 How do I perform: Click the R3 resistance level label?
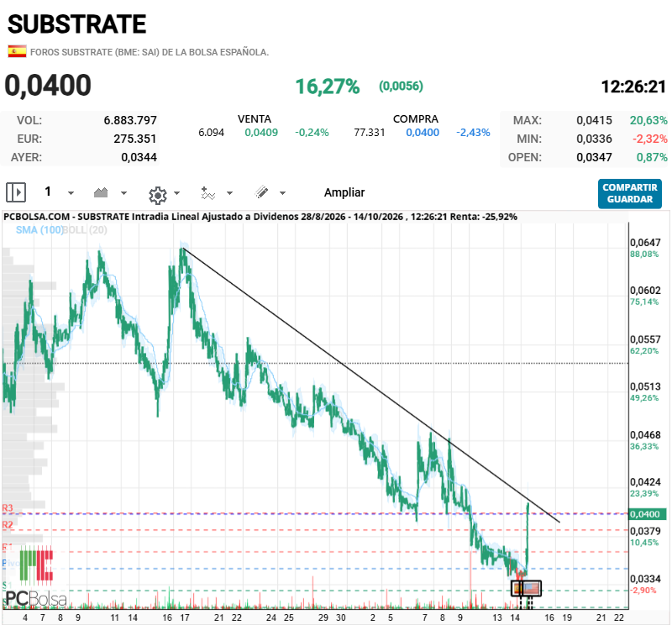click(x=8, y=508)
